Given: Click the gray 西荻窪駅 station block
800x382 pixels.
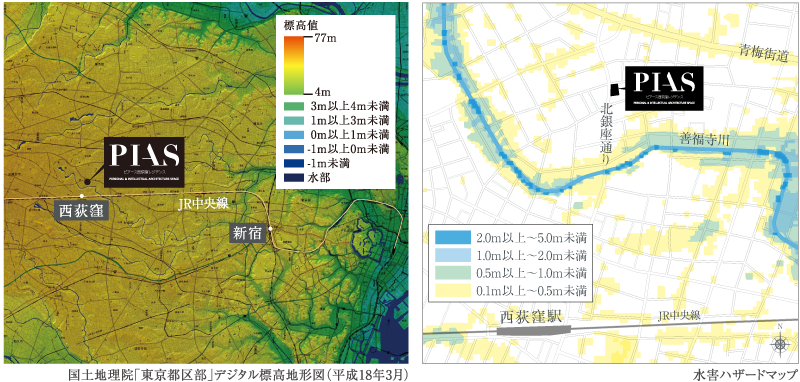Looking at the screenshot, I should click(533, 330).
